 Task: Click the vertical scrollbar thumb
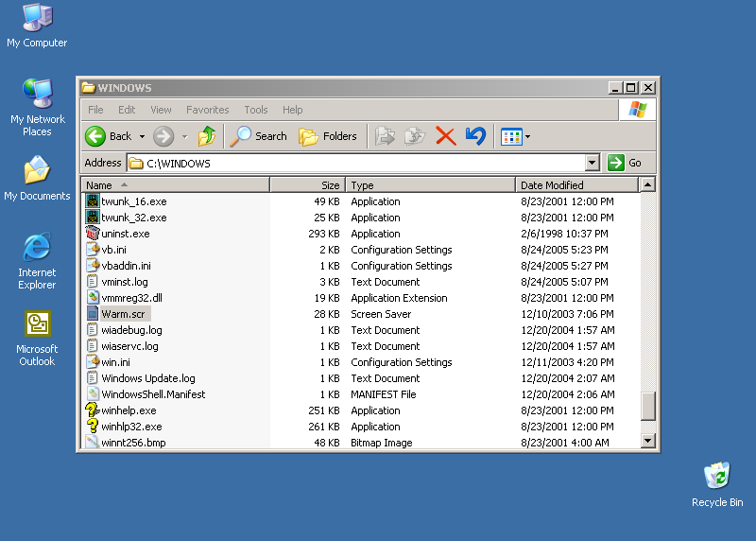pos(648,406)
